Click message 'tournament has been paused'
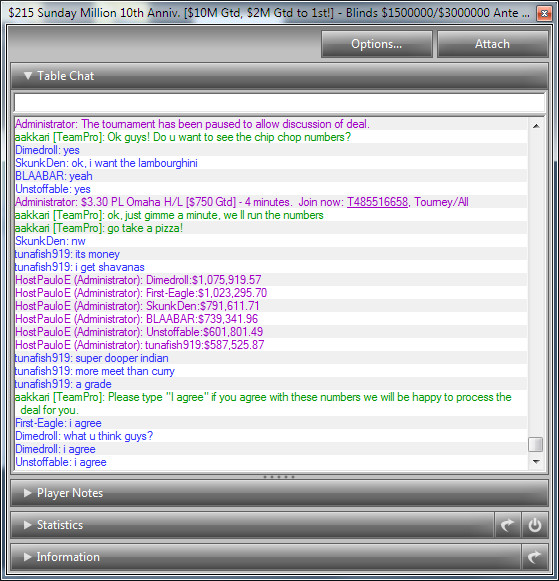This screenshot has height=581, width=559. pyautogui.click(x=192, y=124)
